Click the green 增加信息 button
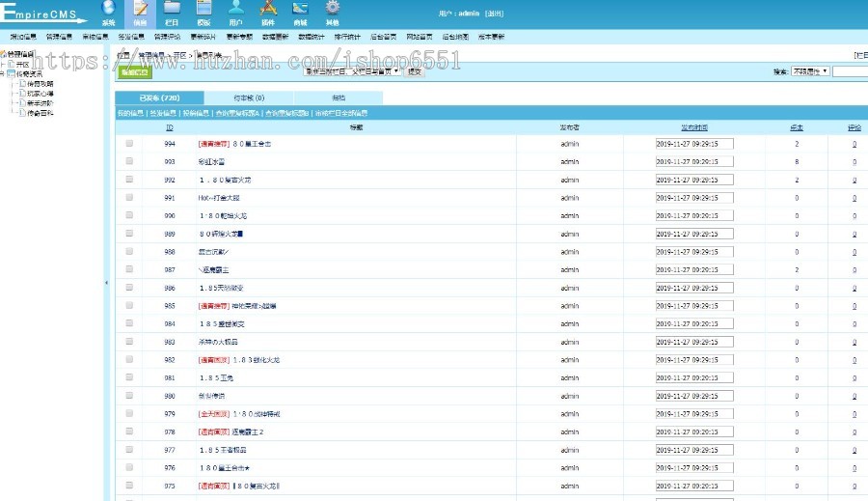 134,72
